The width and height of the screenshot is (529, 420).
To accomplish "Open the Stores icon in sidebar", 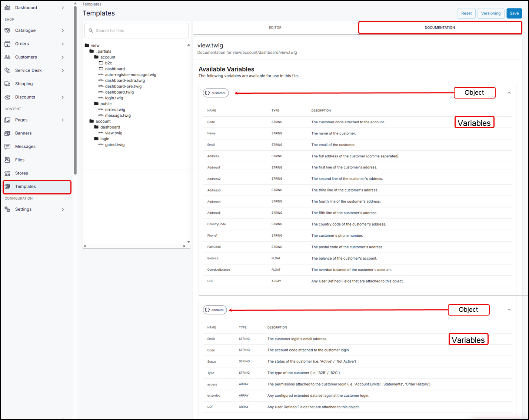I will 7,173.
